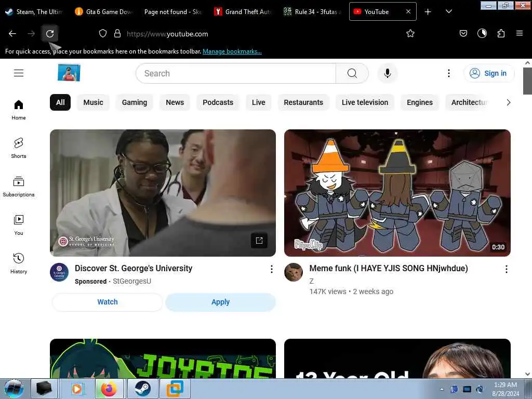Go to Home in sidebar
The width and height of the screenshot is (532, 399).
pos(19,110)
